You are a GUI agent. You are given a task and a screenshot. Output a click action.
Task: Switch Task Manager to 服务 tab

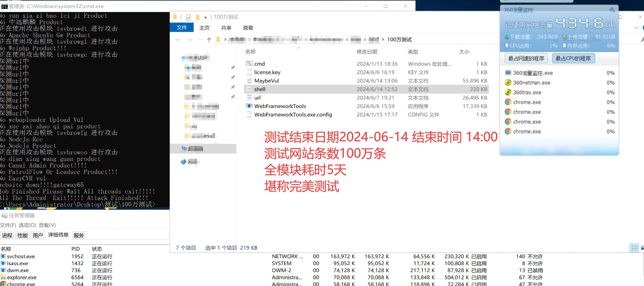pyautogui.click(x=79, y=235)
